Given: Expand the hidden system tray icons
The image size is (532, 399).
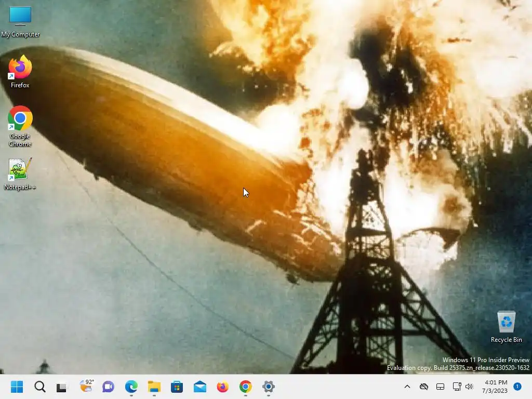Looking at the screenshot, I should tap(407, 387).
